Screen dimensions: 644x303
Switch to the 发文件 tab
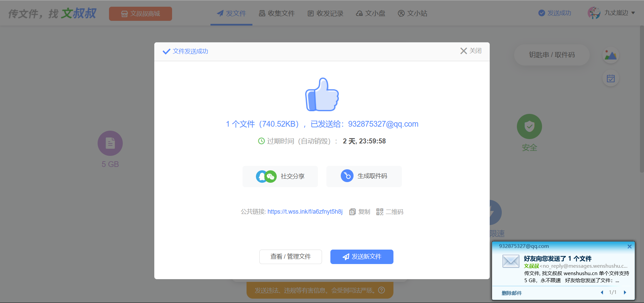[x=231, y=13]
